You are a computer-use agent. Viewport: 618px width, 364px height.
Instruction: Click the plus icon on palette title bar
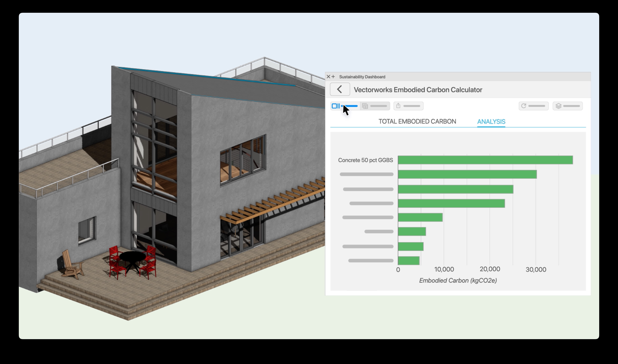point(333,77)
